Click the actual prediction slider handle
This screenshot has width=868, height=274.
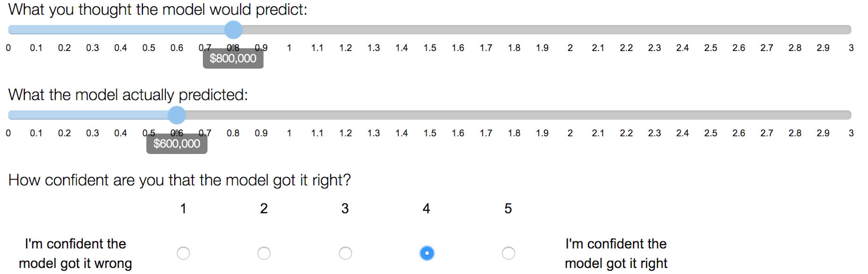pyautogui.click(x=177, y=115)
